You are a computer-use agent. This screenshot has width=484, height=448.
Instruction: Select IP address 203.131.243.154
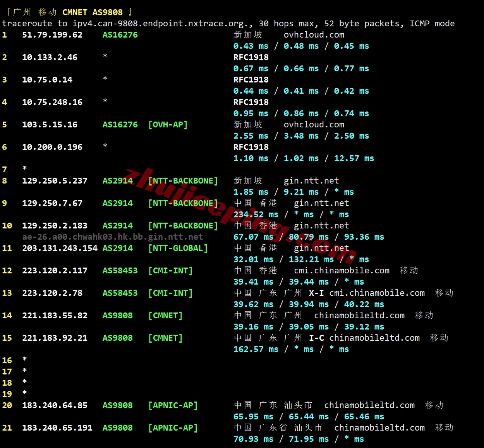tap(60, 248)
